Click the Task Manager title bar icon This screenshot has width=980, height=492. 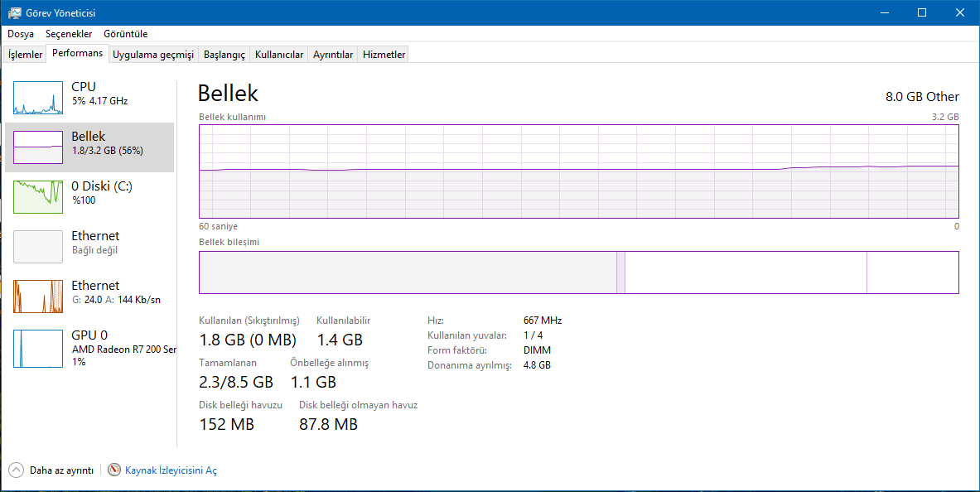(x=14, y=12)
